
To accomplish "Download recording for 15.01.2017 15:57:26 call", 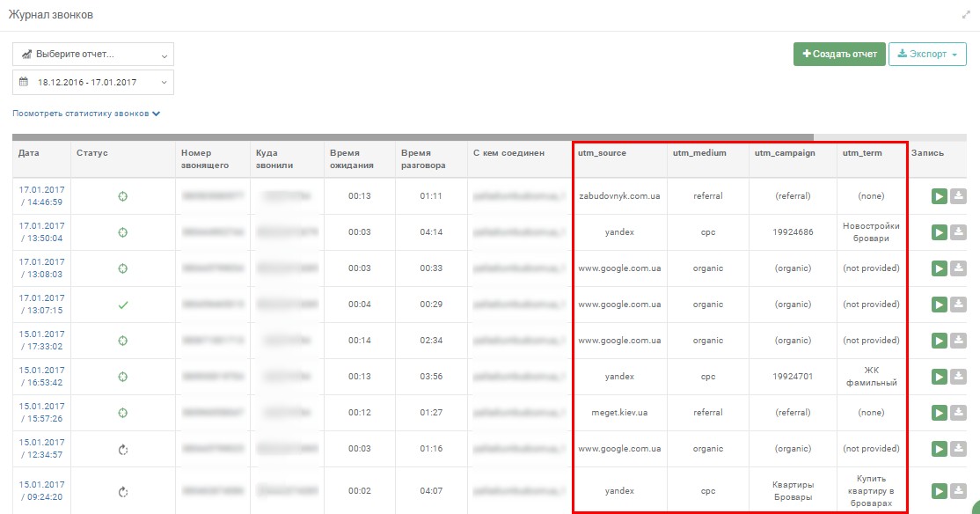I will [x=958, y=413].
